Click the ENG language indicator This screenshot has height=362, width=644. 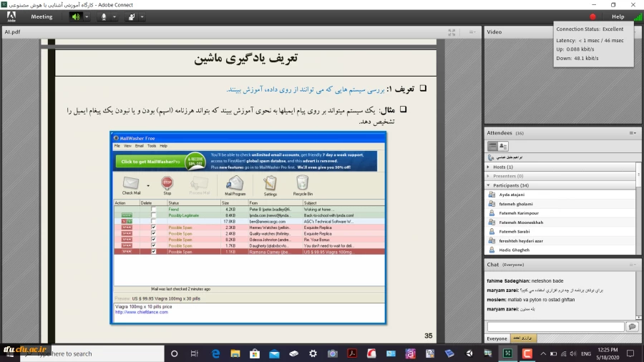[586, 353]
